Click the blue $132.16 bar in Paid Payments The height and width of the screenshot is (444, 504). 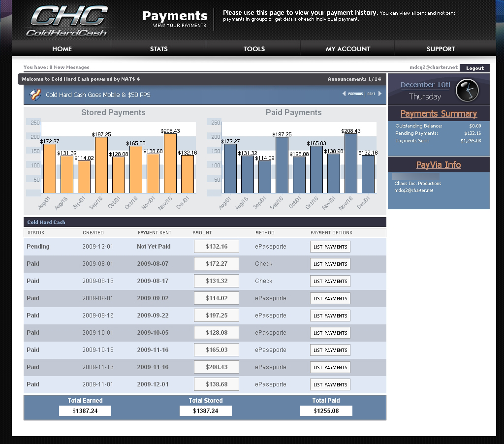pos(368,174)
